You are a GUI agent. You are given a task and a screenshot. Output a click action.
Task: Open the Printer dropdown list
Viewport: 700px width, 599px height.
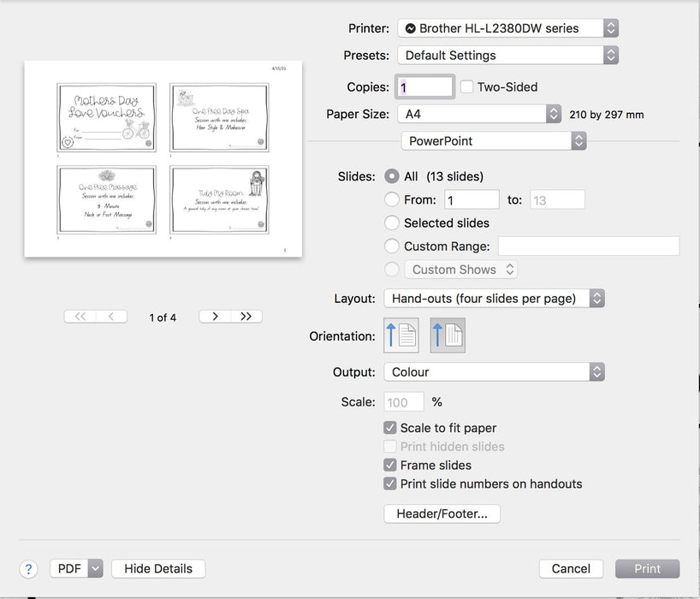pyautogui.click(x=507, y=28)
